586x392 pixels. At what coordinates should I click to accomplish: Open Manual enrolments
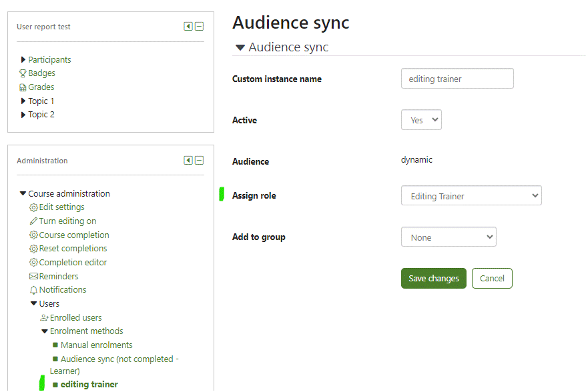(x=96, y=345)
